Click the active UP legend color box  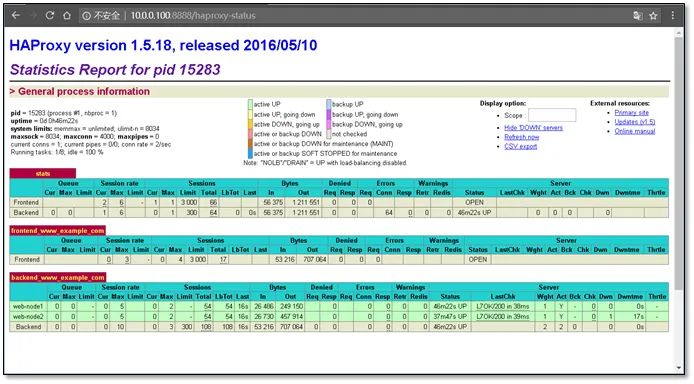click(x=250, y=104)
